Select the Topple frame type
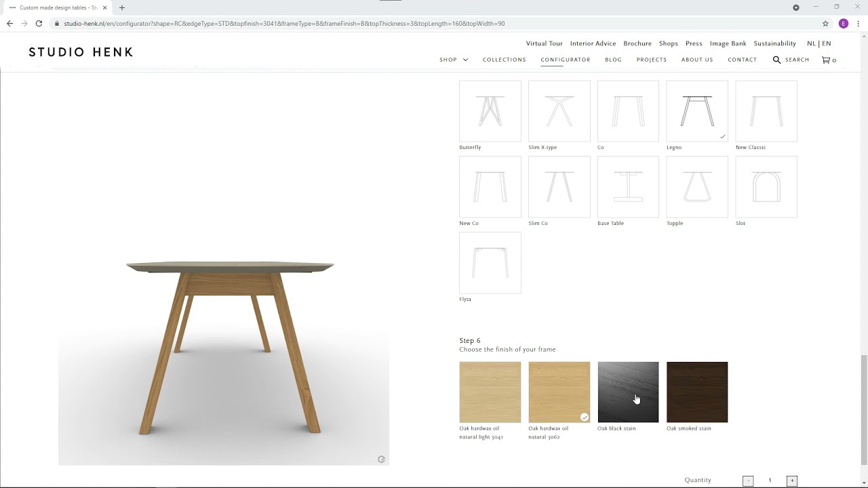This screenshot has height=488, width=868. pyautogui.click(x=697, y=187)
